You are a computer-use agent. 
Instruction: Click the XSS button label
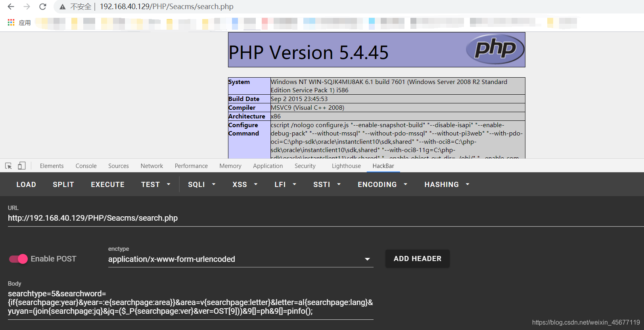point(240,185)
